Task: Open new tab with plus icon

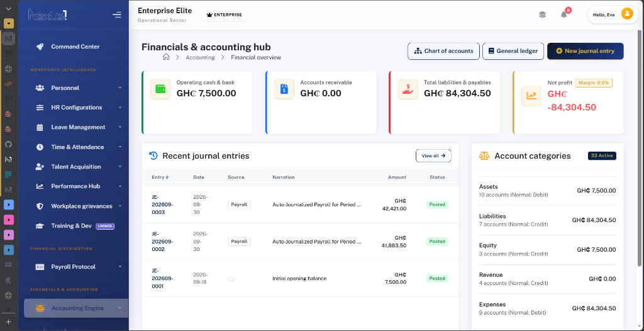Action: coord(8,322)
